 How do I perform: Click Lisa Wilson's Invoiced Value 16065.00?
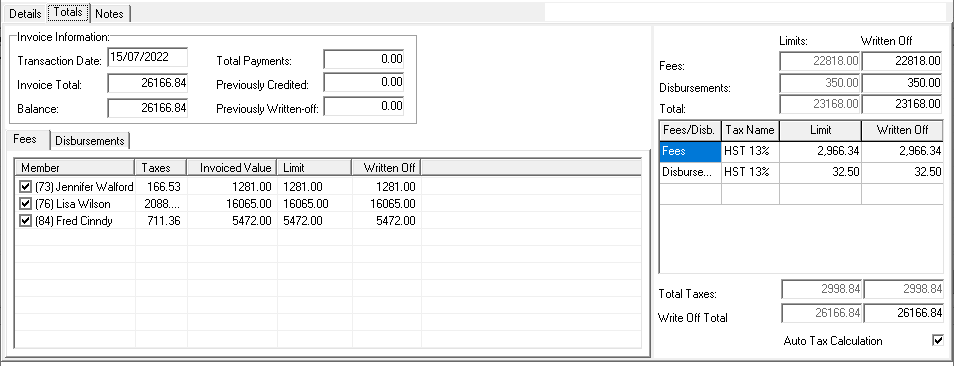click(x=248, y=204)
